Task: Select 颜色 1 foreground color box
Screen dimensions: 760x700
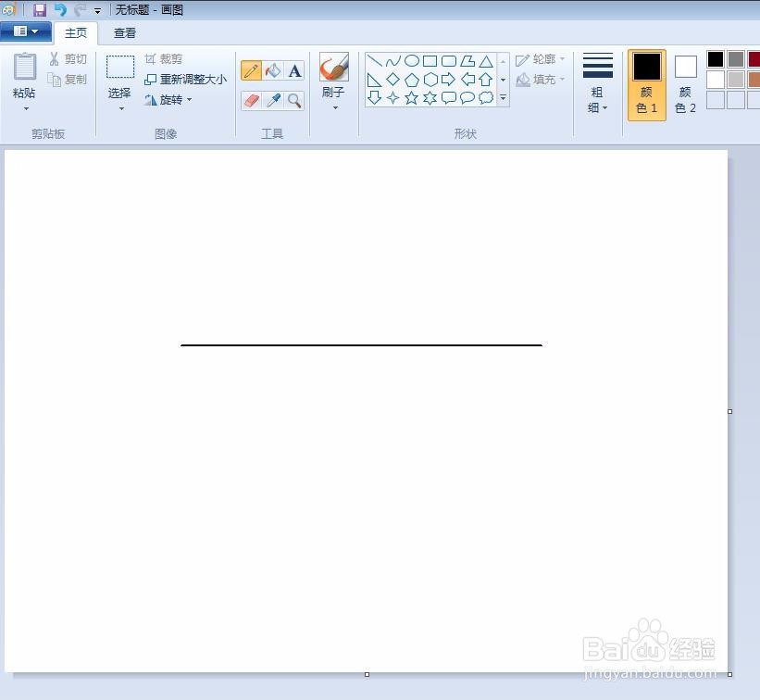Action: [646, 84]
